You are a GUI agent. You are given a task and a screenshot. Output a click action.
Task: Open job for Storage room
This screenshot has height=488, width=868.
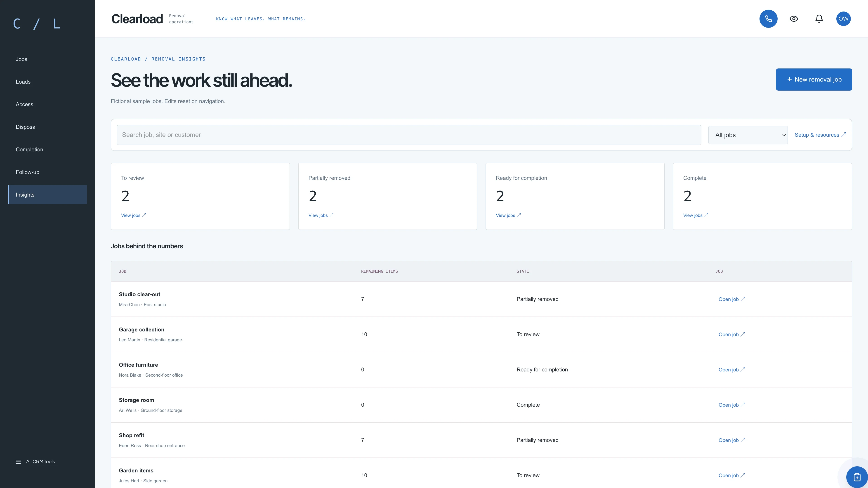[731, 405]
